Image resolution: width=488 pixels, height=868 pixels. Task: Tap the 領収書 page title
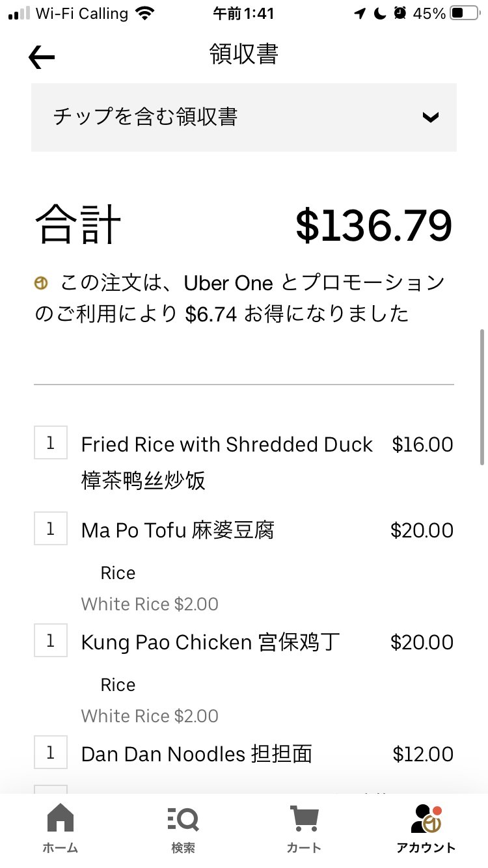tap(244, 55)
